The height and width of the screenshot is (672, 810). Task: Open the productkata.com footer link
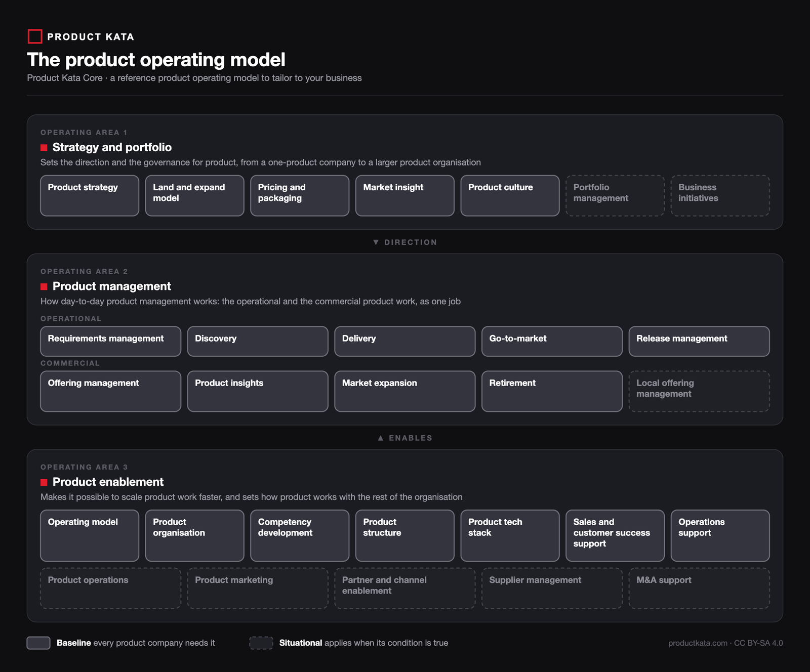tap(698, 643)
